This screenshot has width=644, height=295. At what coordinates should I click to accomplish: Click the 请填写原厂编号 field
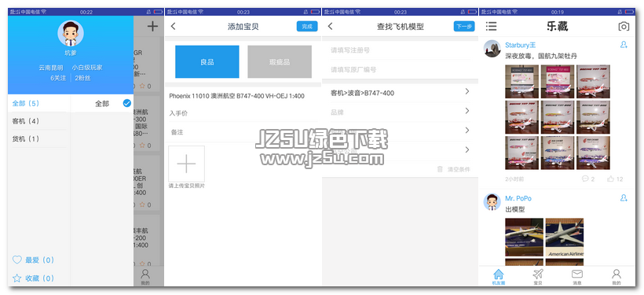point(400,69)
